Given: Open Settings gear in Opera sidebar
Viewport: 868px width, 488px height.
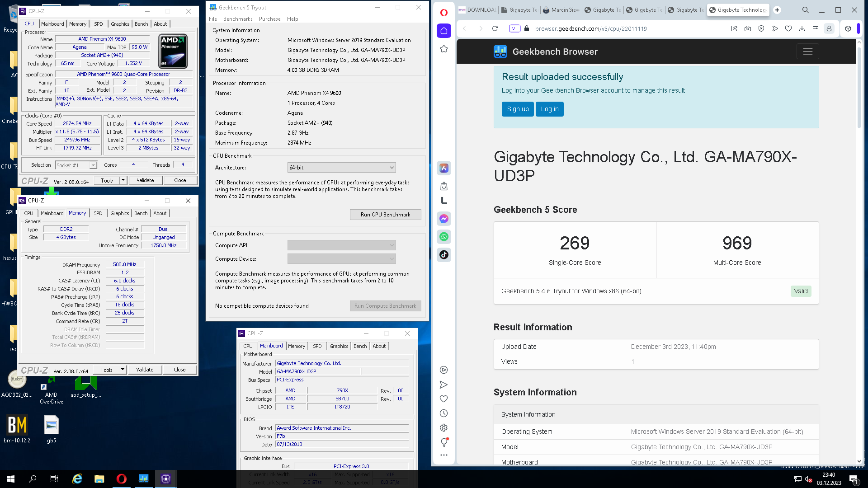Looking at the screenshot, I should 444,428.
